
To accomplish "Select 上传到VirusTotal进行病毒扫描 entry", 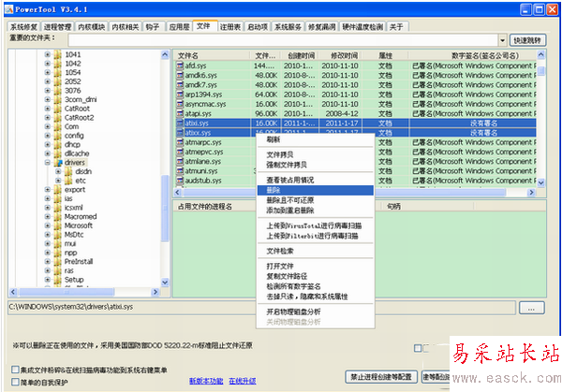I will point(316,225).
